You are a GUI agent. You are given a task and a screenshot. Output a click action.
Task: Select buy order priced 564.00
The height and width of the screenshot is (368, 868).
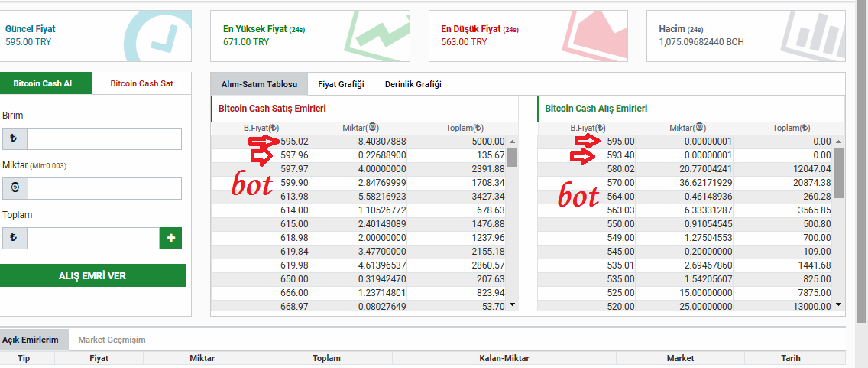685,197
